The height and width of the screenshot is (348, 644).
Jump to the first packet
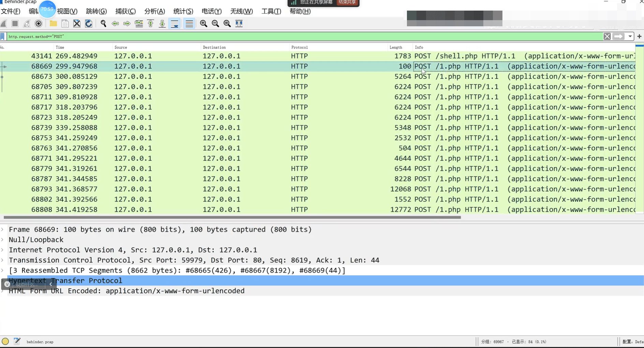(150, 24)
